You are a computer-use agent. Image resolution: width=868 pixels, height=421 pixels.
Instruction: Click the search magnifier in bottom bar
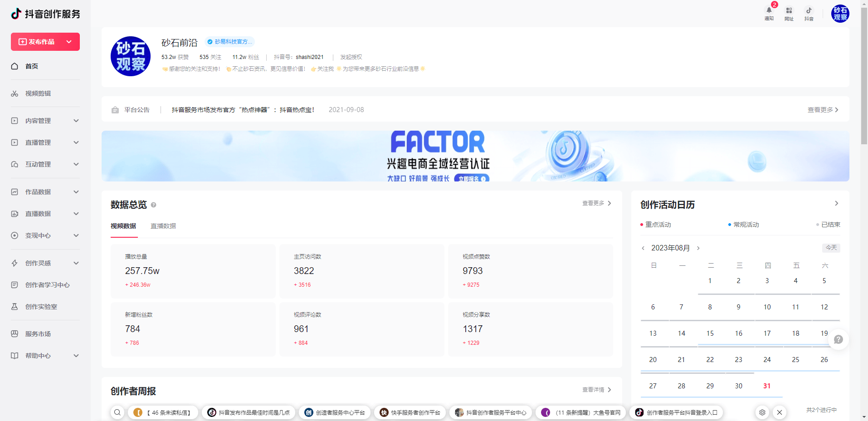[x=117, y=412]
